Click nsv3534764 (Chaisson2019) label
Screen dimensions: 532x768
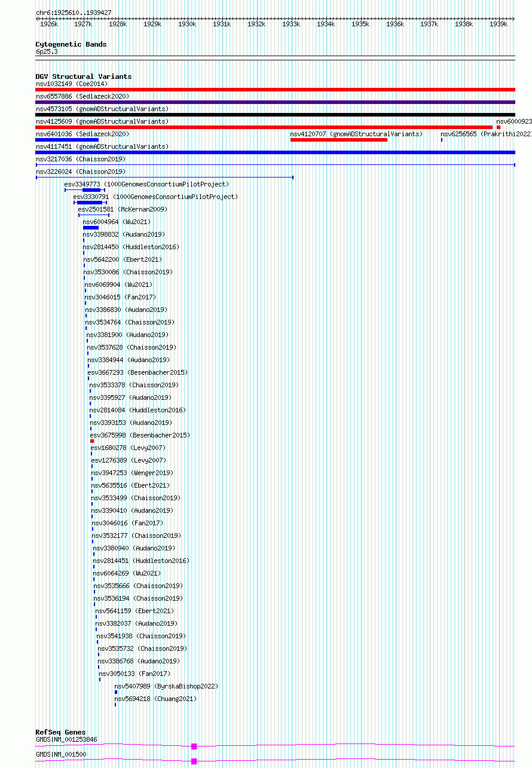[130, 322]
